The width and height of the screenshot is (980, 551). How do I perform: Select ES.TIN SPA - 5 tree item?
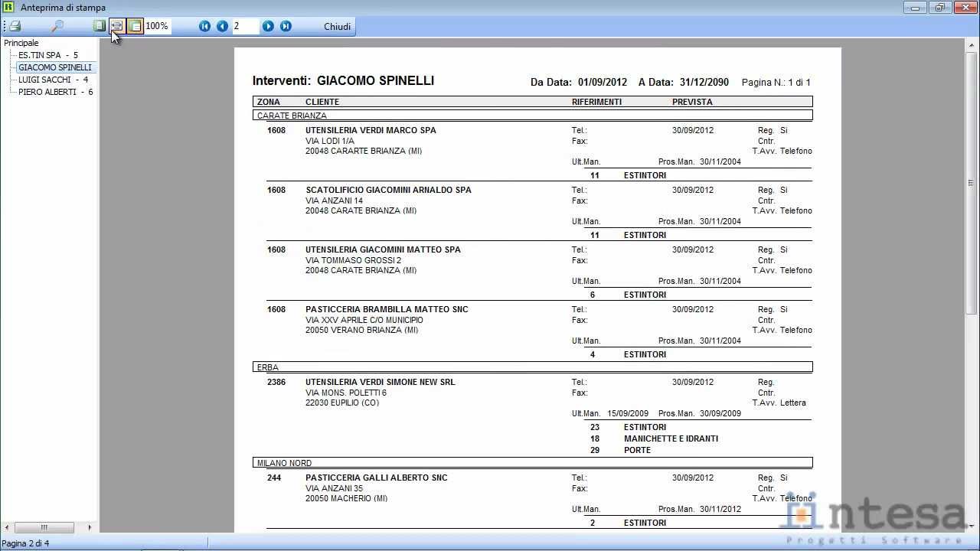click(48, 55)
